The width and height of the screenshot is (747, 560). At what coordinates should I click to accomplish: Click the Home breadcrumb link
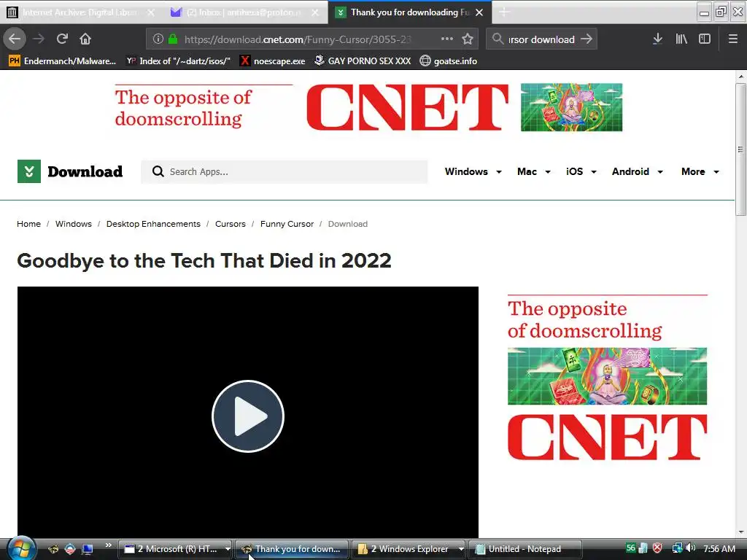coord(28,224)
